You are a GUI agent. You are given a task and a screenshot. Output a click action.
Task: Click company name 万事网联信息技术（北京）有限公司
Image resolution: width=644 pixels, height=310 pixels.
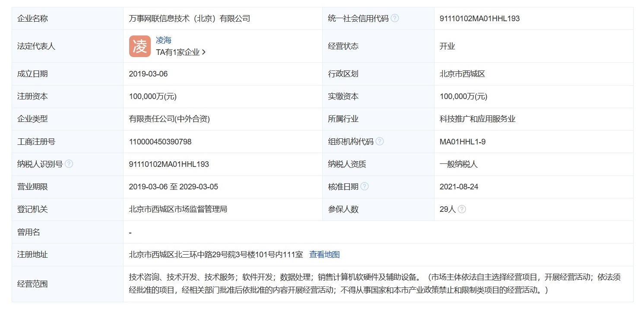pyautogui.click(x=190, y=19)
